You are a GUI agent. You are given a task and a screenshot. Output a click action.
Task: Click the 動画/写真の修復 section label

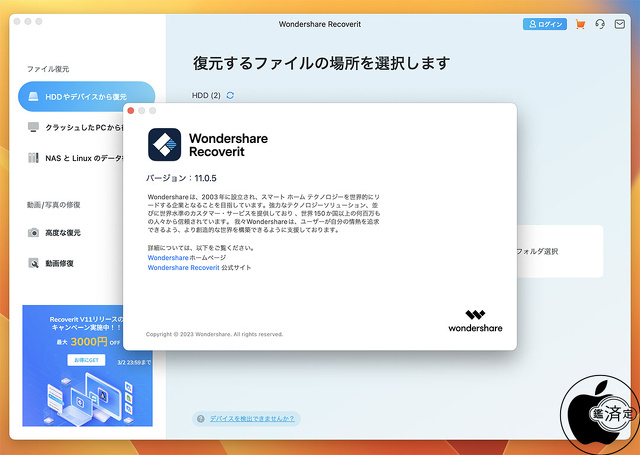point(53,205)
